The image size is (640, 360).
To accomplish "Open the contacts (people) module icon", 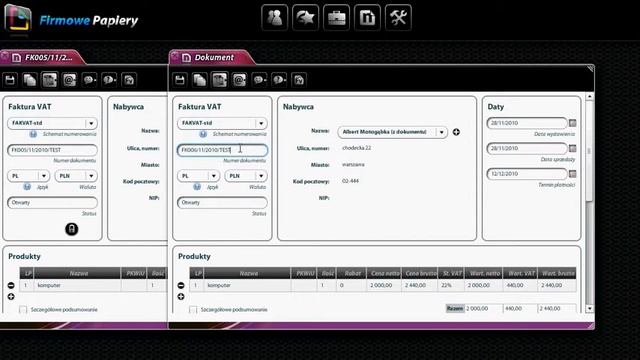I will pyautogui.click(x=274, y=18).
